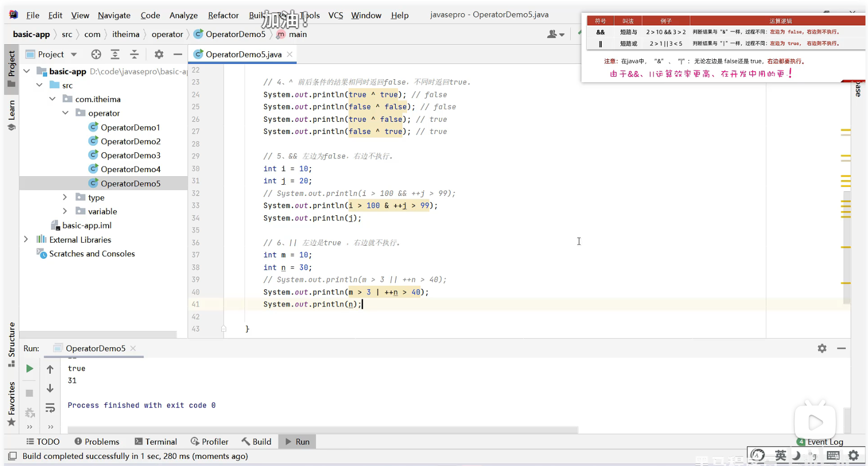868x466 pixels.
Task: Click the OperatorDemo5 breadcrumb in navigation bar
Action: [230, 34]
